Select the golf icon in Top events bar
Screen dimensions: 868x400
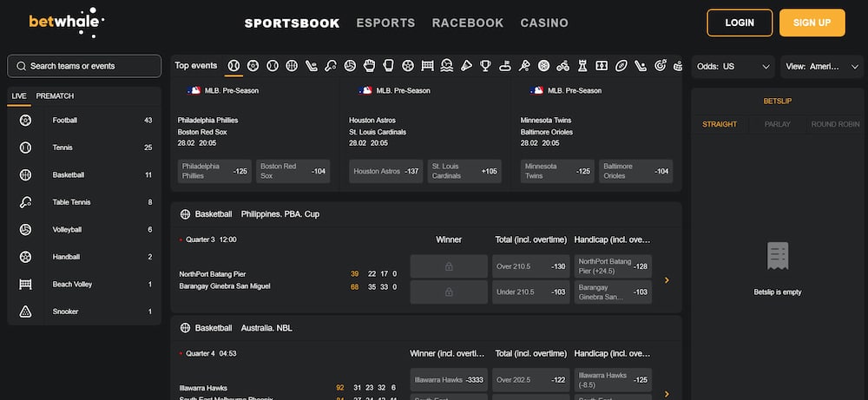[505, 66]
